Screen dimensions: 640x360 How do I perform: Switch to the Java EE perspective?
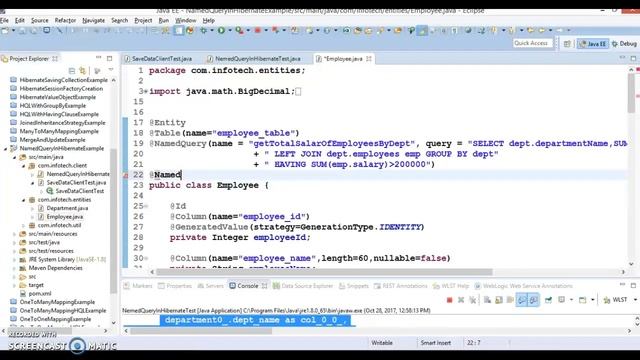(x=593, y=44)
